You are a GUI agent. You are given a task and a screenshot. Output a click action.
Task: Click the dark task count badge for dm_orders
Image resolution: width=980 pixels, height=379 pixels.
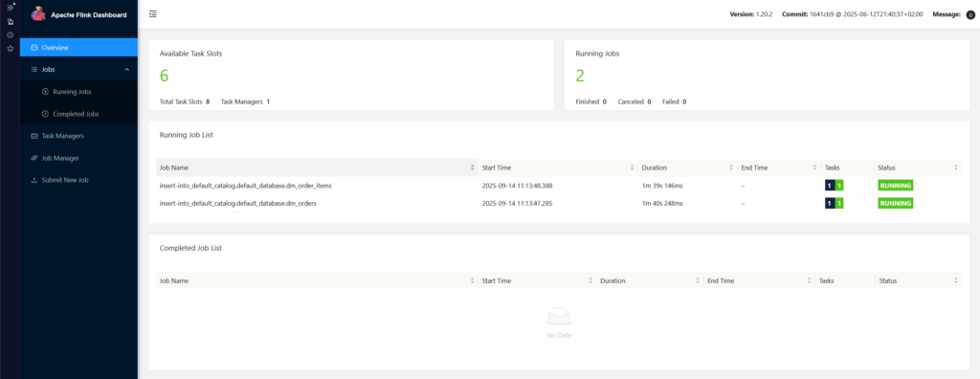click(x=830, y=203)
